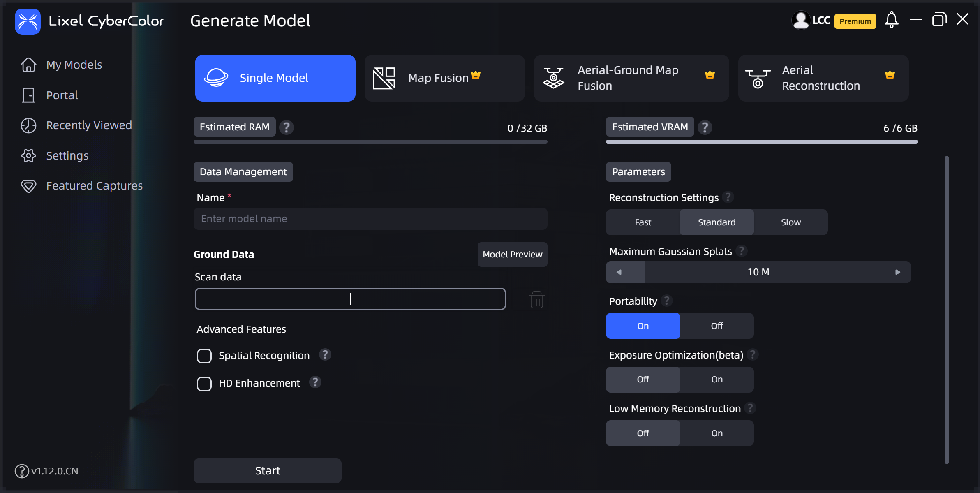Enable the Spatial Recognition checkbox
Screen dimensions: 980x493
(204, 356)
